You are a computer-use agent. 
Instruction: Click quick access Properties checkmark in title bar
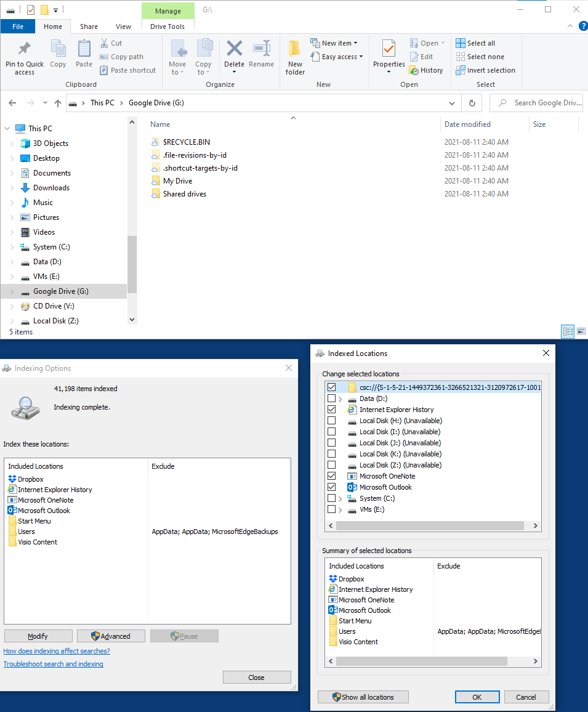pyautogui.click(x=31, y=9)
